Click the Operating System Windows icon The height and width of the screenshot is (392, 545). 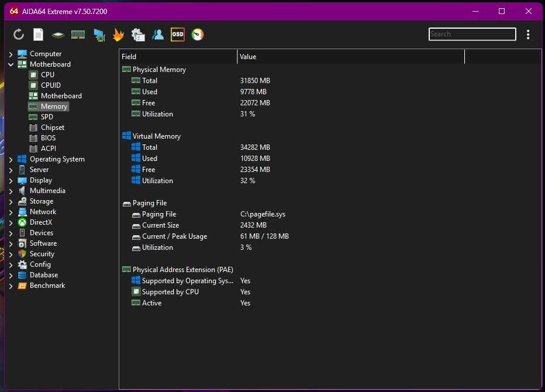(x=22, y=159)
